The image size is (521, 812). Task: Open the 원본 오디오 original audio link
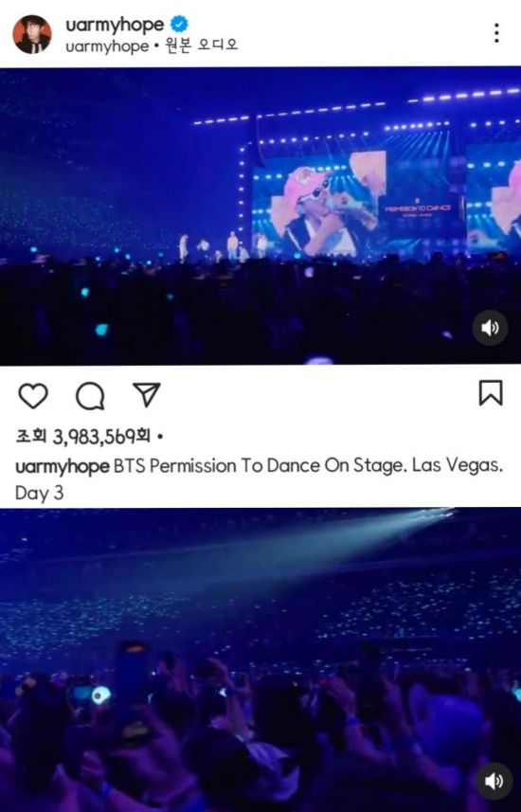pos(202,45)
